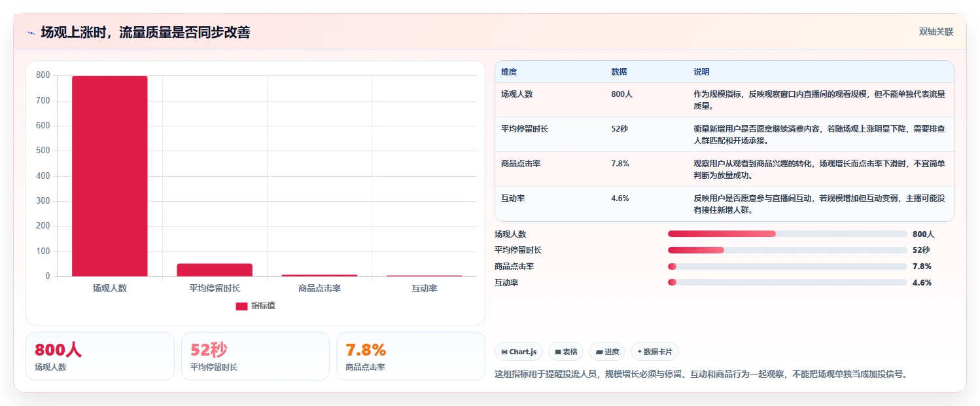The width and height of the screenshot is (980, 406).
Task: Click the 指标值 legend text
Action: click(x=263, y=306)
